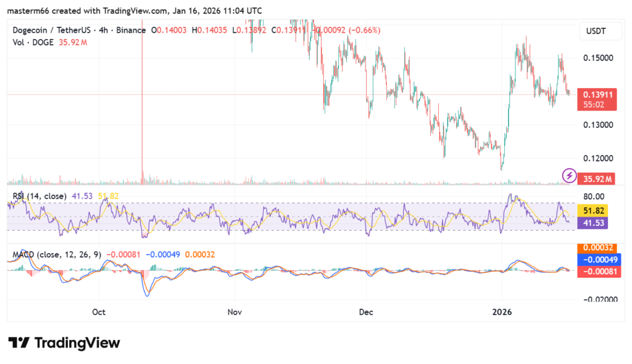The image size is (632, 364).
Task: Click the −0.02000 MACD axis value
Action: [600, 299]
